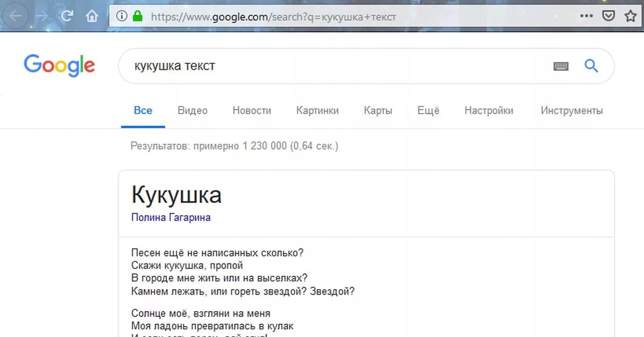Image resolution: width=644 pixels, height=337 pixels.
Task: Open "Инструменты" search tools
Action: 572,111
